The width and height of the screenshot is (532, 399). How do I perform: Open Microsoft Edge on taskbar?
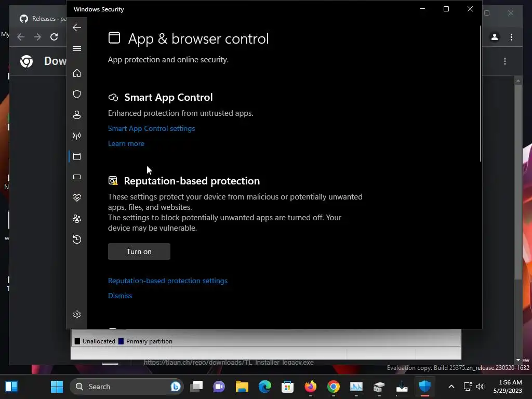[264, 387]
